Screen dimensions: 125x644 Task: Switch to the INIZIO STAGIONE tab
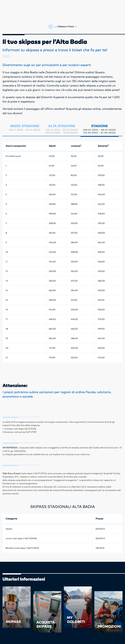(25, 128)
